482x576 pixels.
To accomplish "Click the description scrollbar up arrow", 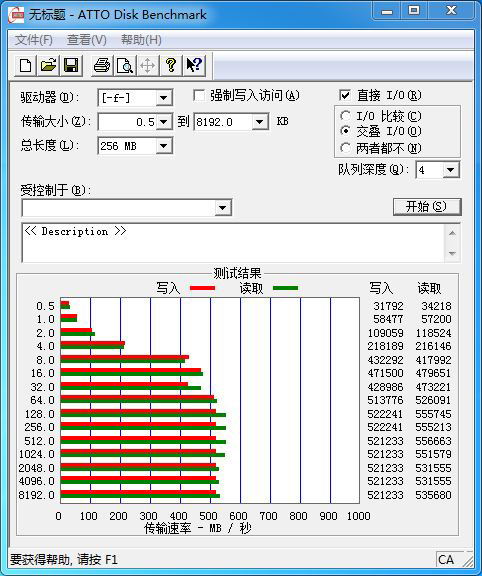I will click(x=452, y=233).
